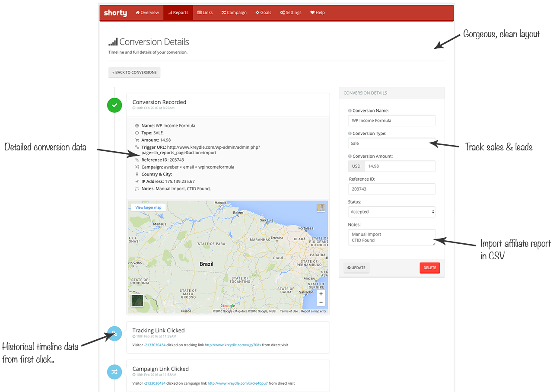Open the Reports tab

click(178, 13)
